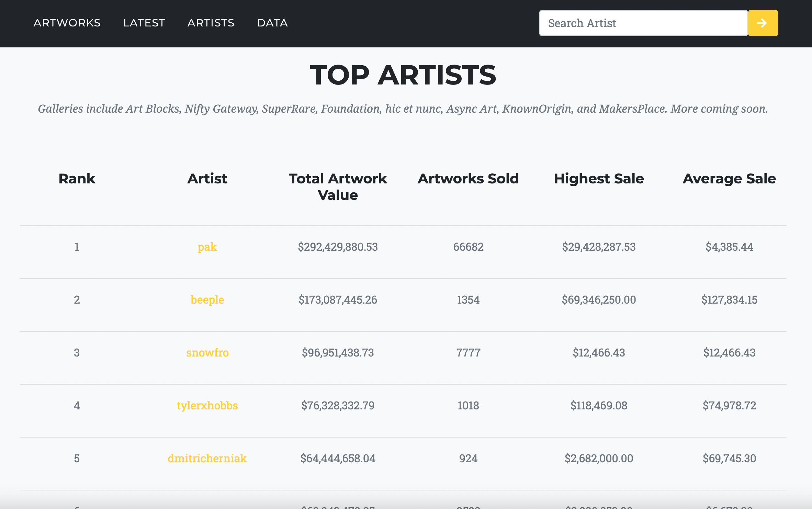Open artist link snowfro
The height and width of the screenshot is (509, 812).
207,353
